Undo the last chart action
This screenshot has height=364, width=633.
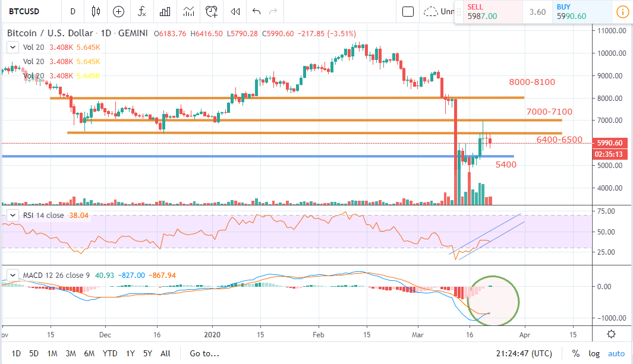256,11
